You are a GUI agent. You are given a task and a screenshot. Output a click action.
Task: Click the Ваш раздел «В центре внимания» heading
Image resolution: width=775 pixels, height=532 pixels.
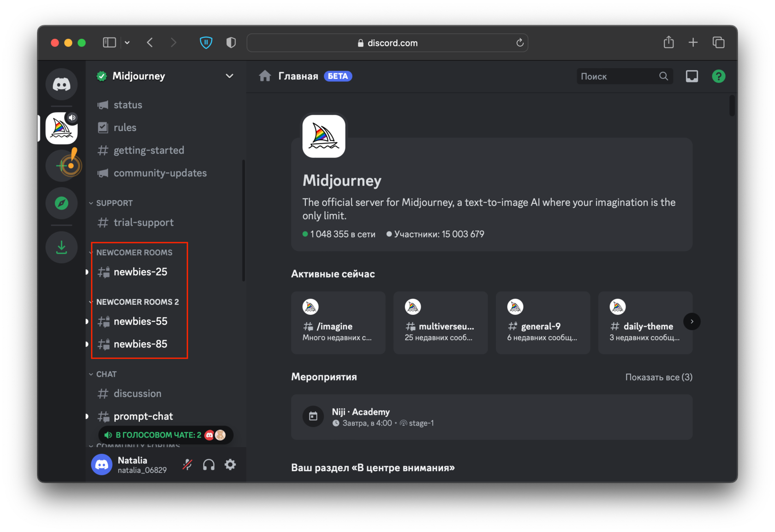pos(373,467)
